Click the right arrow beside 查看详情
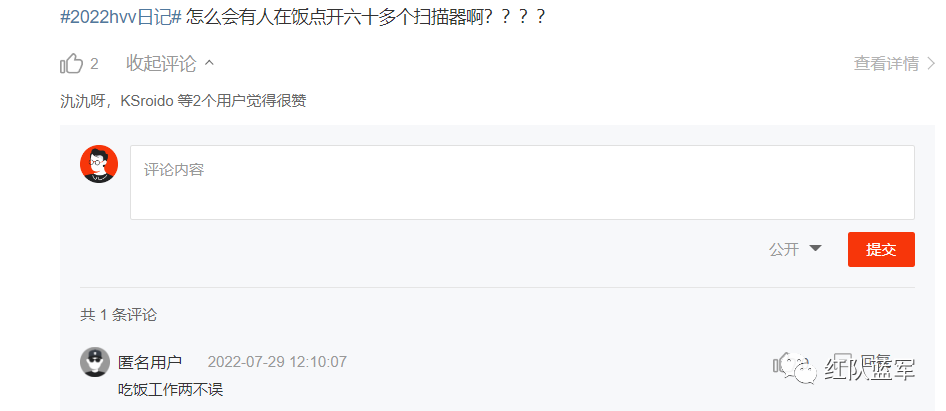 931,63
